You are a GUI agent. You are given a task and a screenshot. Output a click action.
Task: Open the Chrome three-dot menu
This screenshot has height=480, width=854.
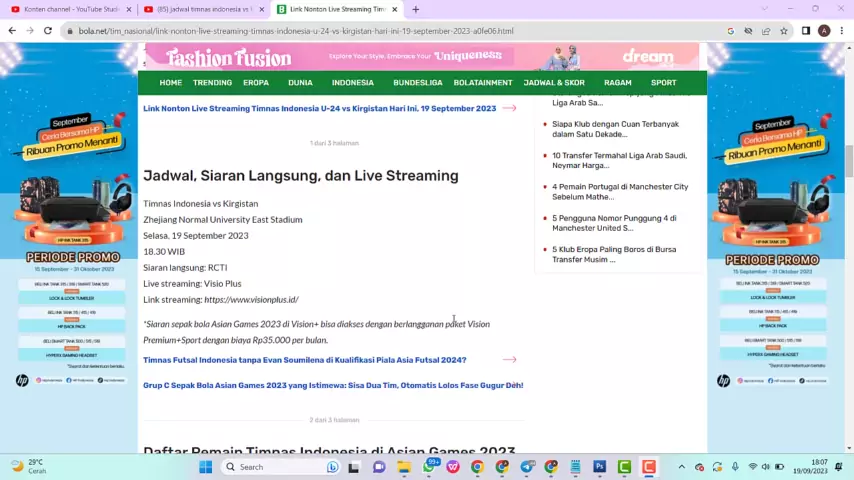pos(841,31)
